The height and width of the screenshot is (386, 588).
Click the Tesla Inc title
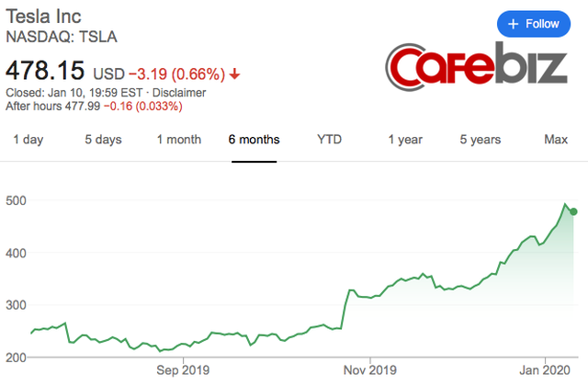[45, 17]
